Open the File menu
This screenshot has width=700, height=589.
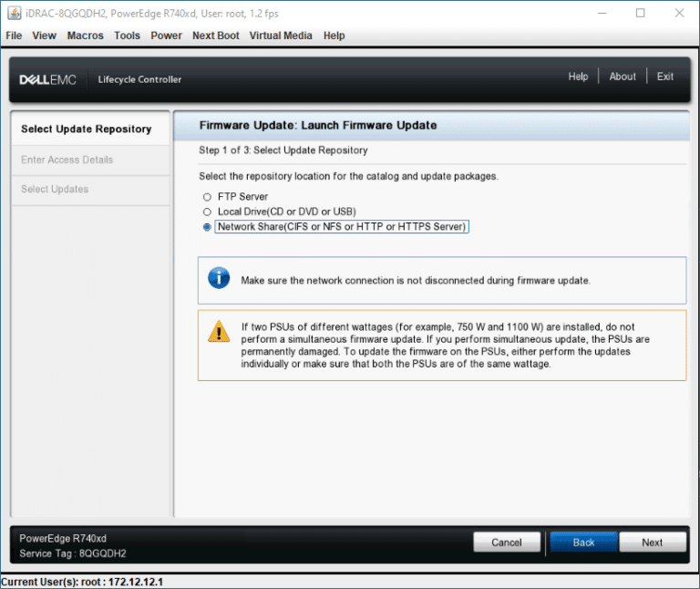click(x=14, y=36)
